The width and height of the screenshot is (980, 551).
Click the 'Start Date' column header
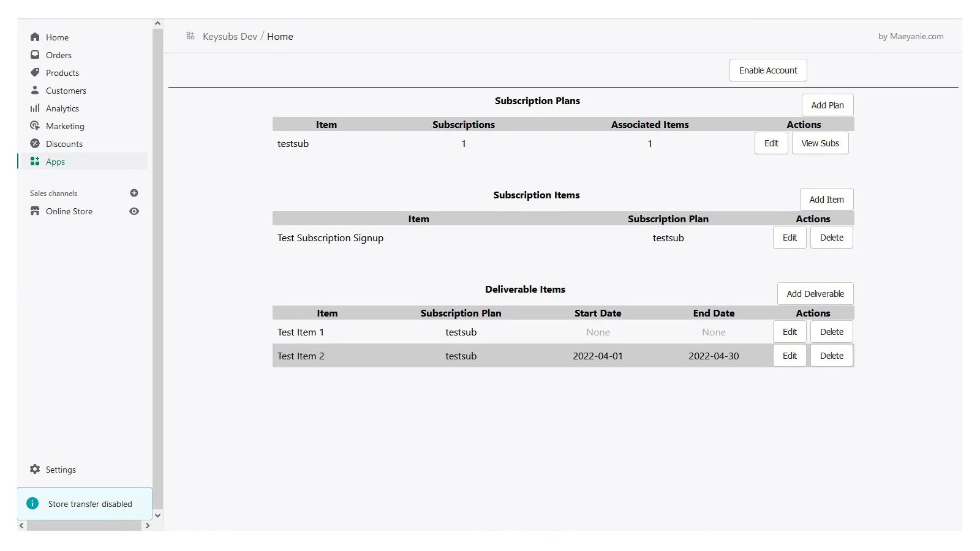[x=598, y=313]
